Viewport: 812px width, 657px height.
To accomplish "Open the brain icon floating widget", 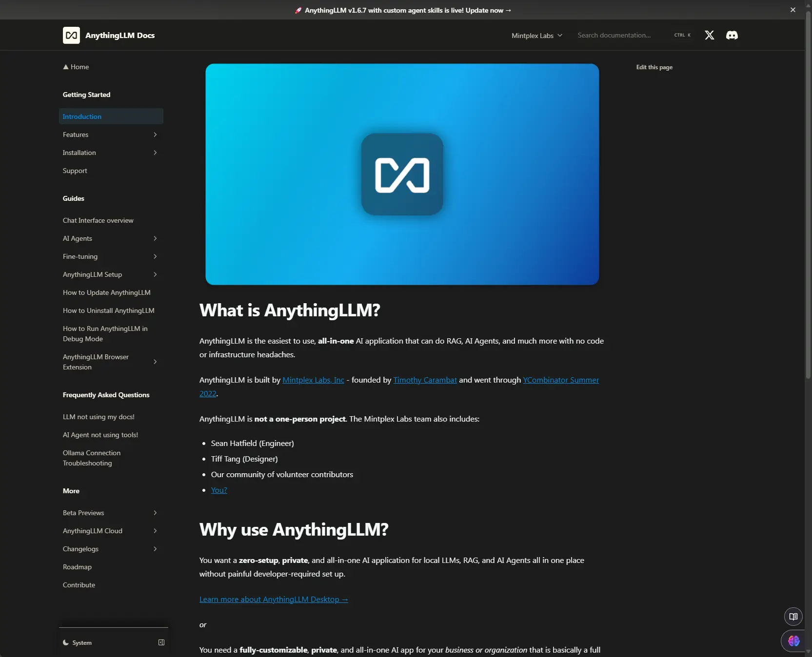I will click(x=794, y=641).
